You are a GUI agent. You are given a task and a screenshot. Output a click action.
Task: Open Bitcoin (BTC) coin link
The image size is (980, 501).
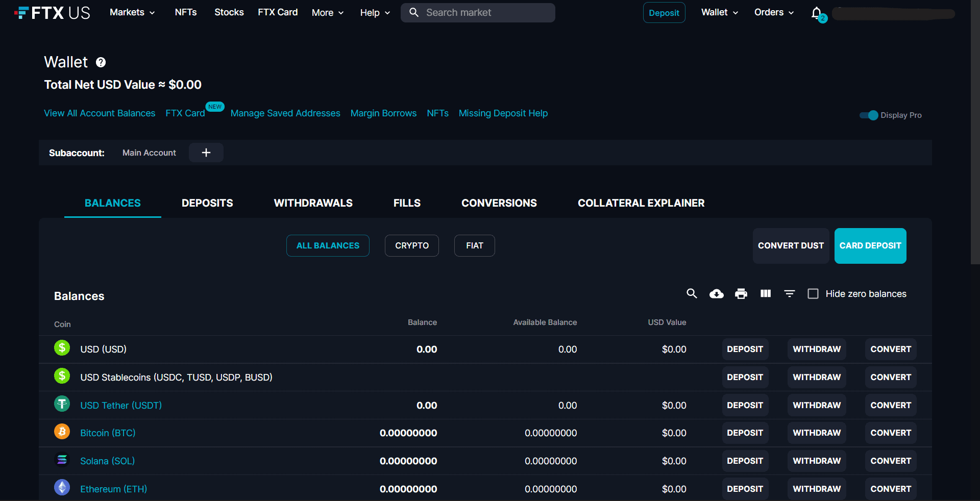coord(108,433)
